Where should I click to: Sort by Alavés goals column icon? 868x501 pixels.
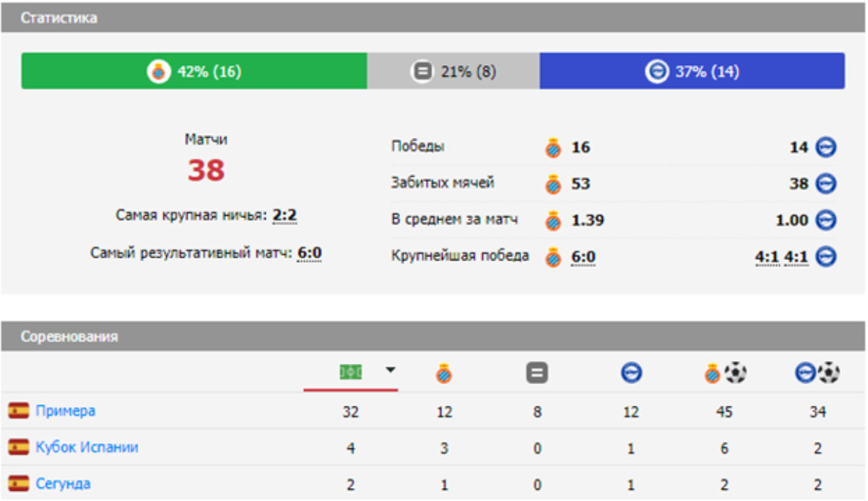(817, 373)
